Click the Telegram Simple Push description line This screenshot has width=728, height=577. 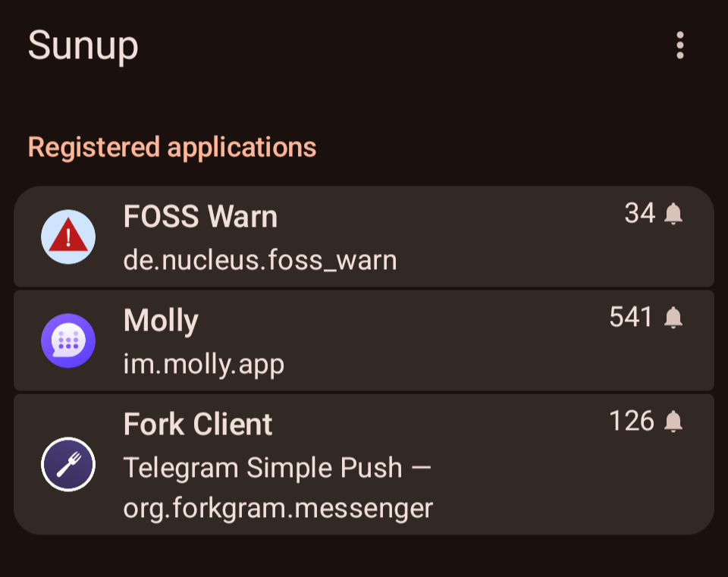[x=277, y=467]
